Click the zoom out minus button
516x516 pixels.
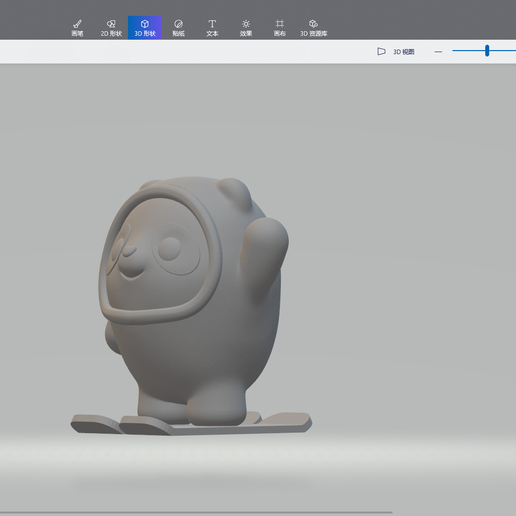tap(438, 52)
